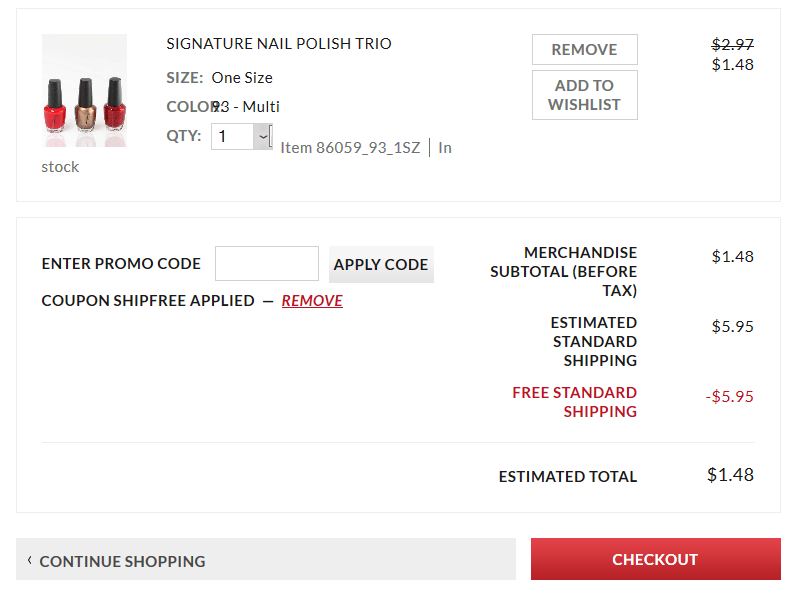The image size is (808, 600).
Task: Go back via Continue Shopping button
Action: [266, 560]
